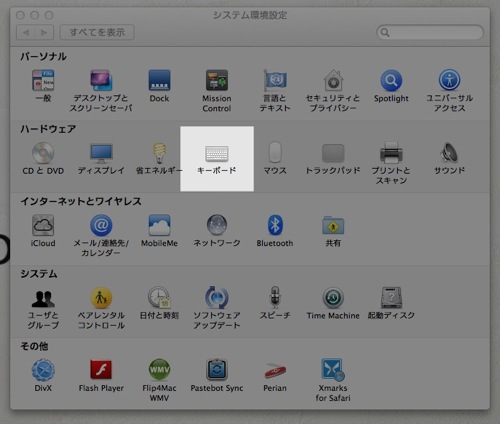Click the magnifier icon in the search field
The width and height of the screenshot is (500, 424).
click(x=385, y=32)
